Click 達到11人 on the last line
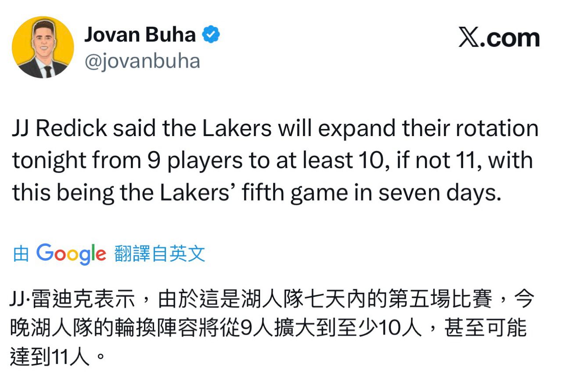This screenshot has width=562, height=392. point(50,357)
